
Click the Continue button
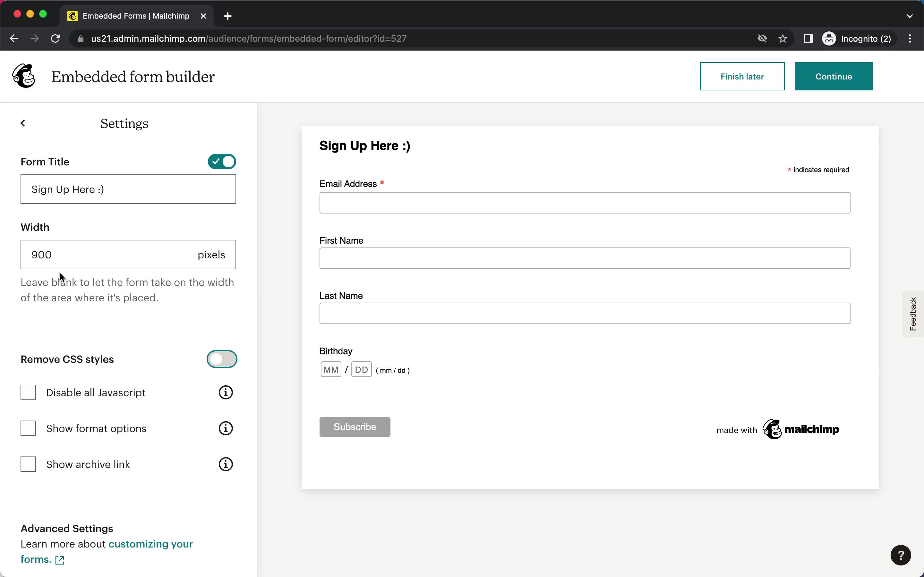pyautogui.click(x=834, y=76)
